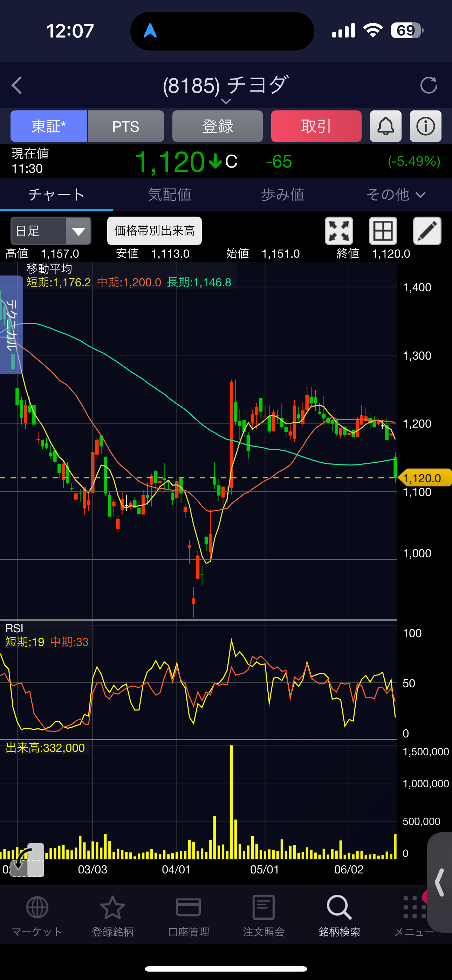Tap the RSI indicator label

tap(14, 628)
